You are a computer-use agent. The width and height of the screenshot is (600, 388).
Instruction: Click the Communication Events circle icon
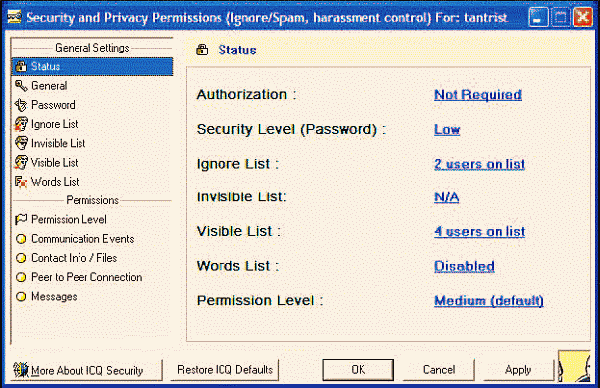pos(21,239)
